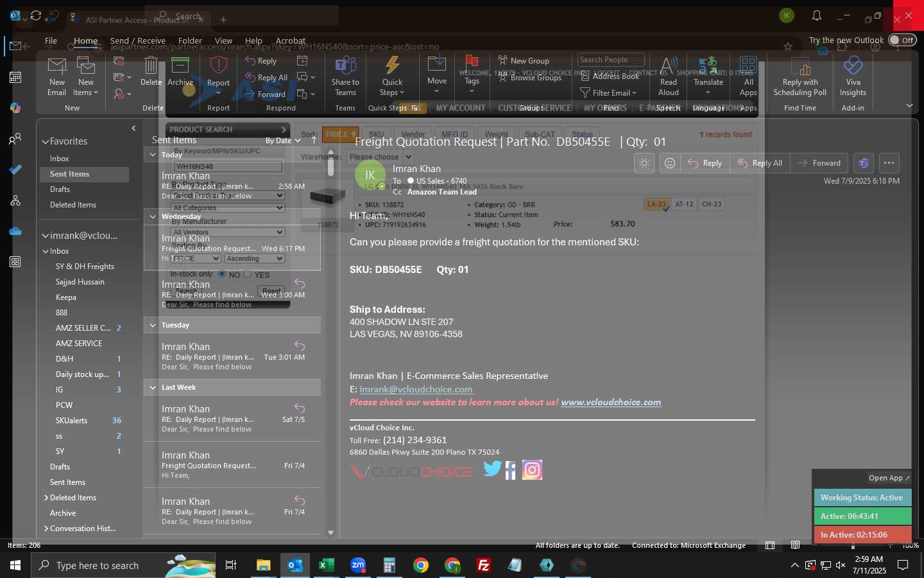This screenshot has width=924, height=578.
Task: Click Forward button in reading pane
Action: point(819,163)
